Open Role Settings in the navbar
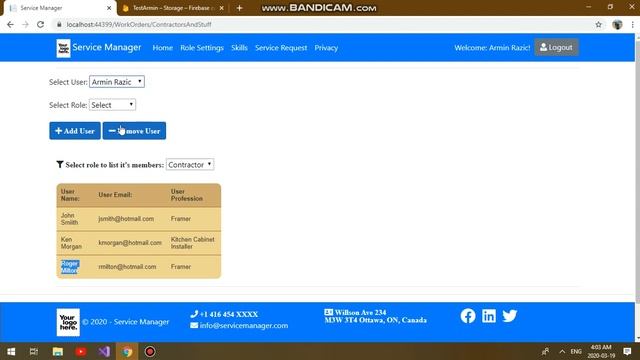This screenshot has height=360, width=640. (x=202, y=48)
